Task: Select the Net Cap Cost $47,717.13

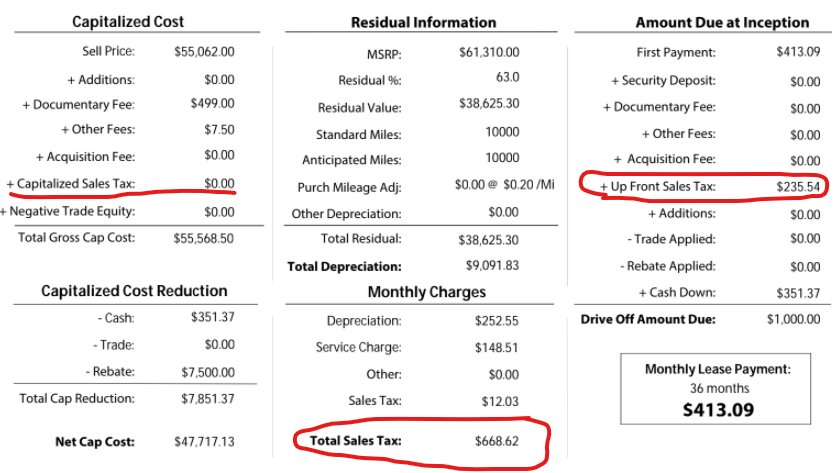Action: click(204, 442)
